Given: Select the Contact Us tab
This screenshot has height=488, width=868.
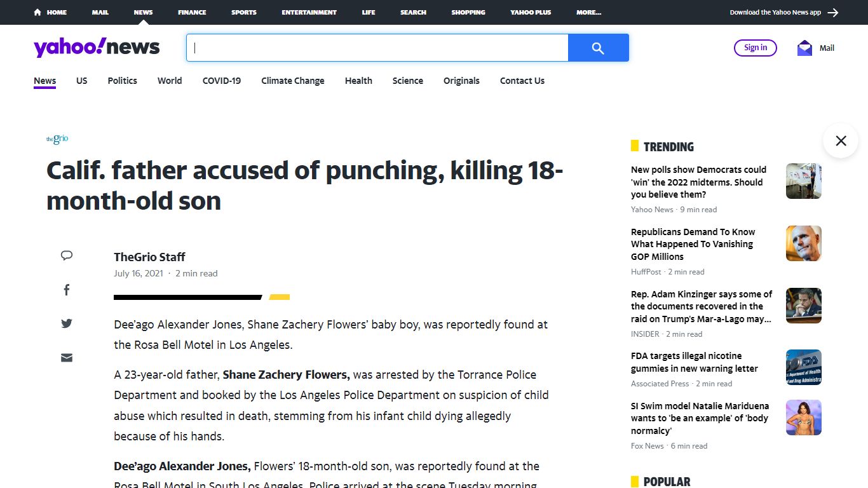Looking at the screenshot, I should 522,81.
